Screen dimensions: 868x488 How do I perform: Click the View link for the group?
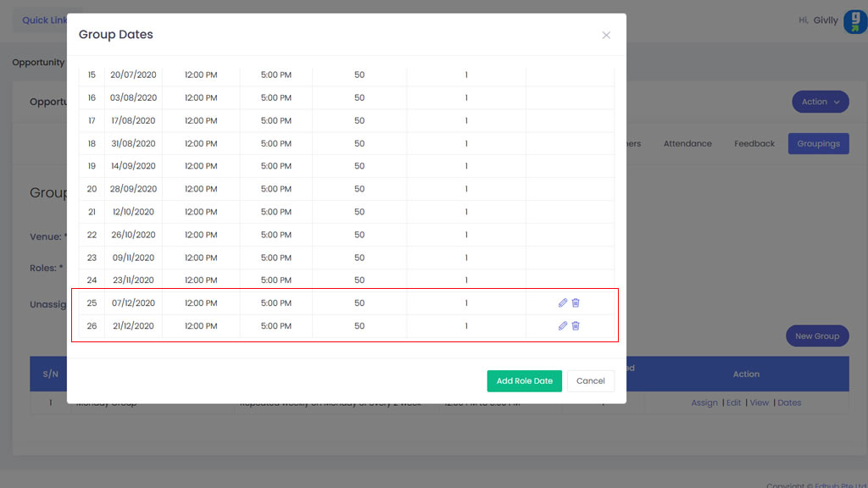[x=759, y=403]
